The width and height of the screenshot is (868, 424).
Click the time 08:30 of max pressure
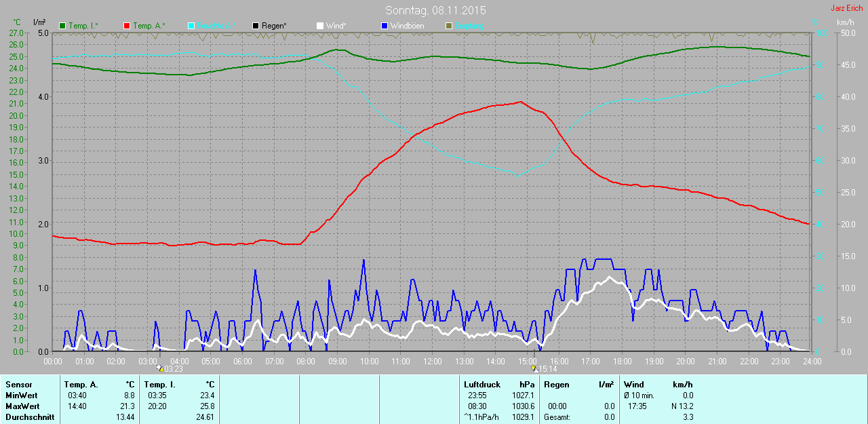pos(477,406)
